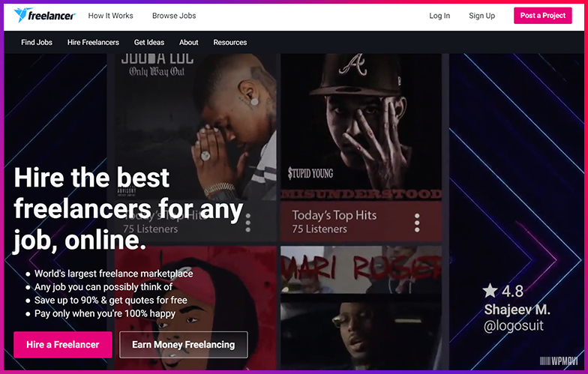Screen dimensions: 588x374
Task: Open the About menu
Action: pos(189,42)
